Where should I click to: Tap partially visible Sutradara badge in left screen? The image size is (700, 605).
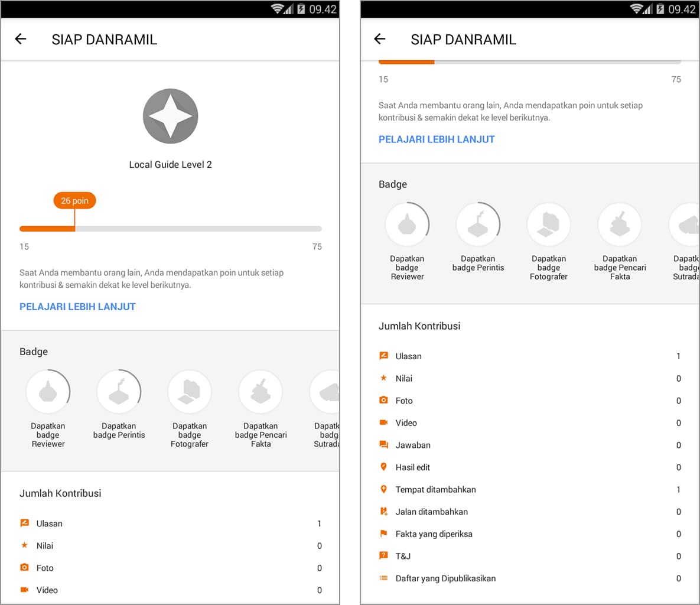pyautogui.click(x=325, y=392)
